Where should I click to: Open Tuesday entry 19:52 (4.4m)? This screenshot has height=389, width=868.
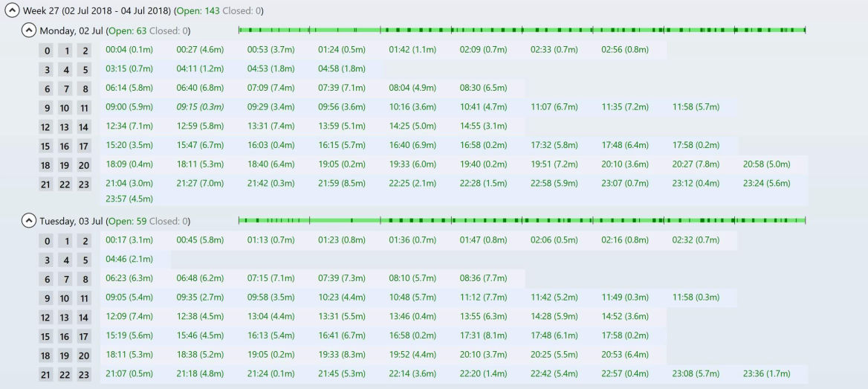click(x=412, y=356)
